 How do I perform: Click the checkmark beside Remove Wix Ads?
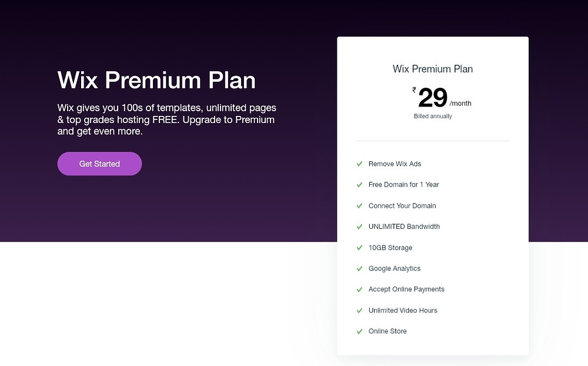(x=359, y=164)
